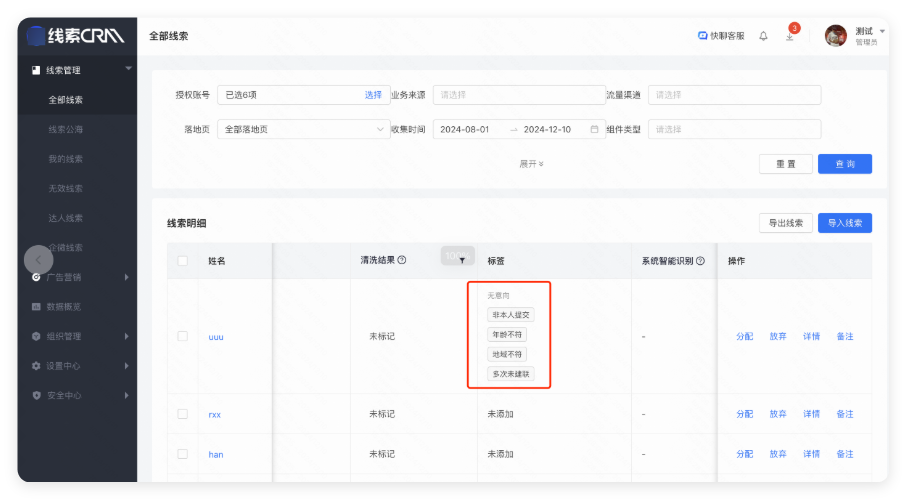Screen dimensions: 906x499
Task: Select 全部线索 in sidebar
Action: [65, 100]
